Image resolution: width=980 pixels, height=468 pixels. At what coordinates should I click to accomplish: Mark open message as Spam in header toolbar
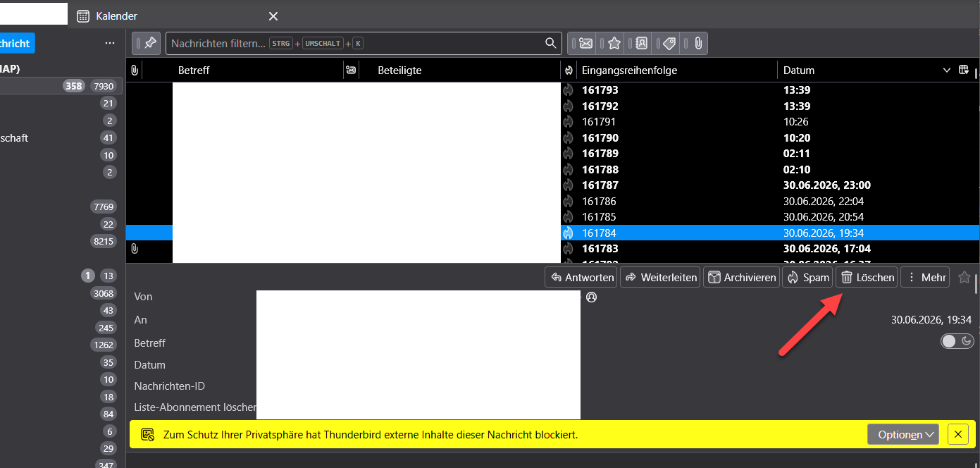(x=807, y=277)
